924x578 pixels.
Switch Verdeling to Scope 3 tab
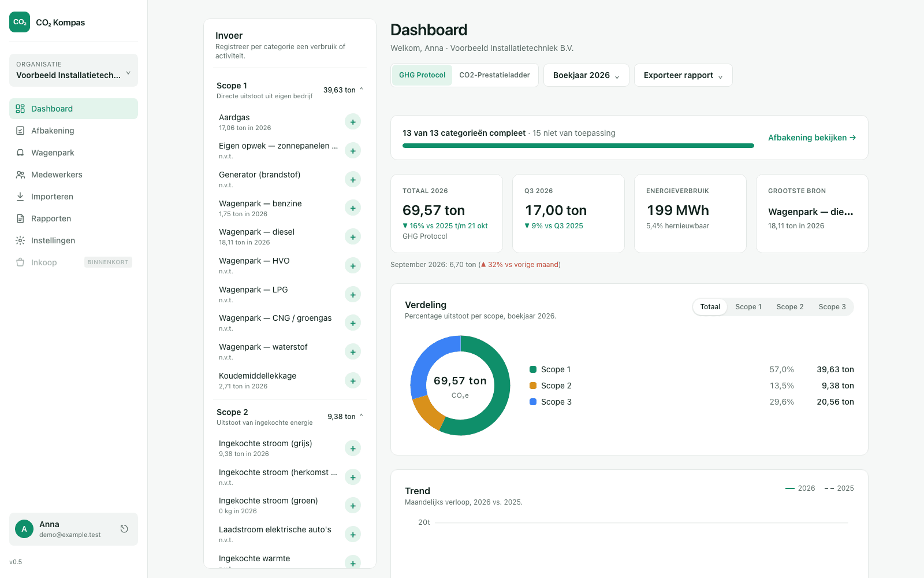click(832, 307)
